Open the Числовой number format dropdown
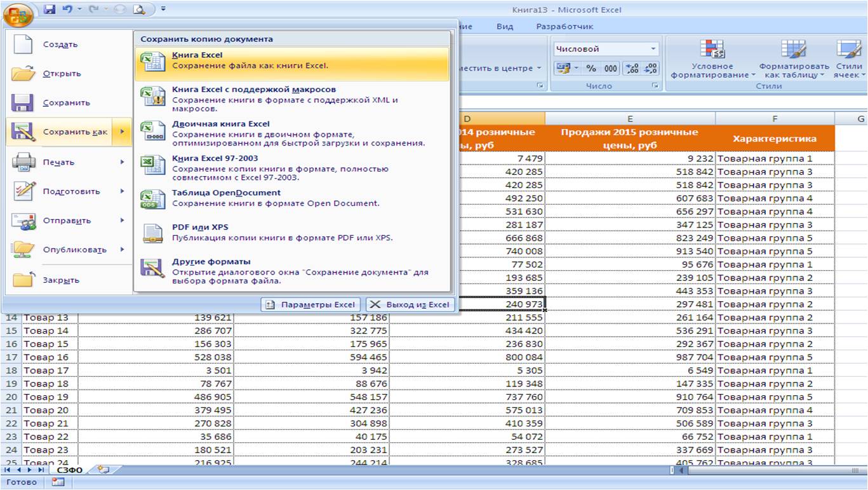The width and height of the screenshot is (868, 490). (x=606, y=49)
